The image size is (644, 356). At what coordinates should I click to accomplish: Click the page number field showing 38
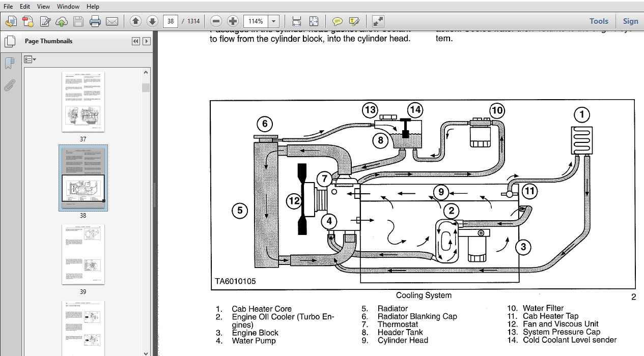[x=171, y=21]
